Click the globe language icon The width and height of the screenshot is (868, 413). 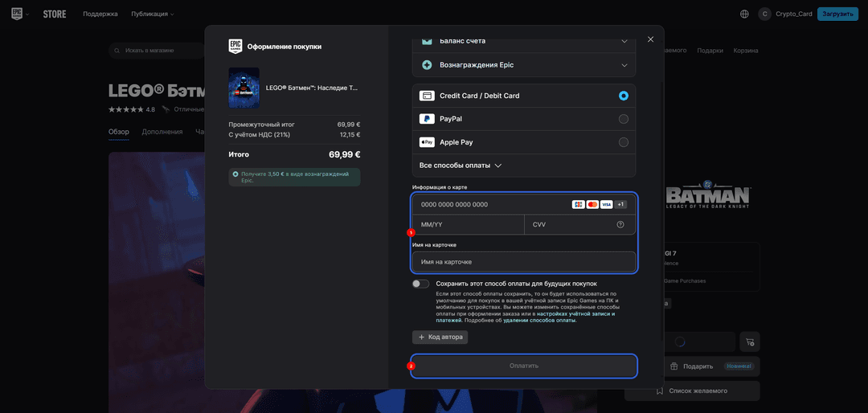pos(744,14)
